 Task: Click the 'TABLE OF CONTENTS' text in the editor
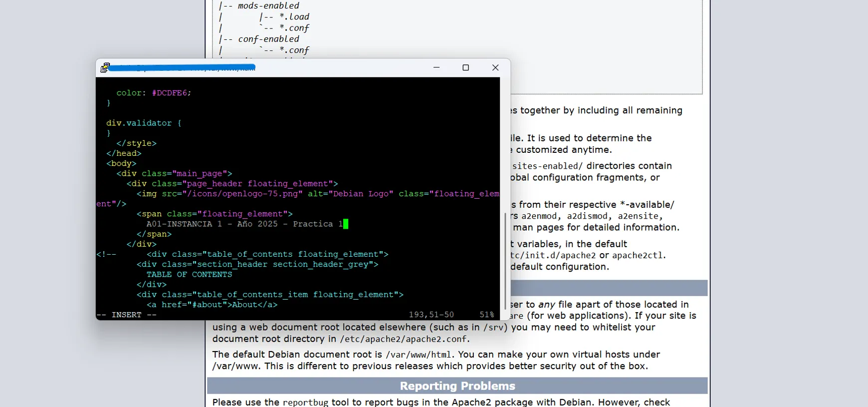(x=189, y=275)
